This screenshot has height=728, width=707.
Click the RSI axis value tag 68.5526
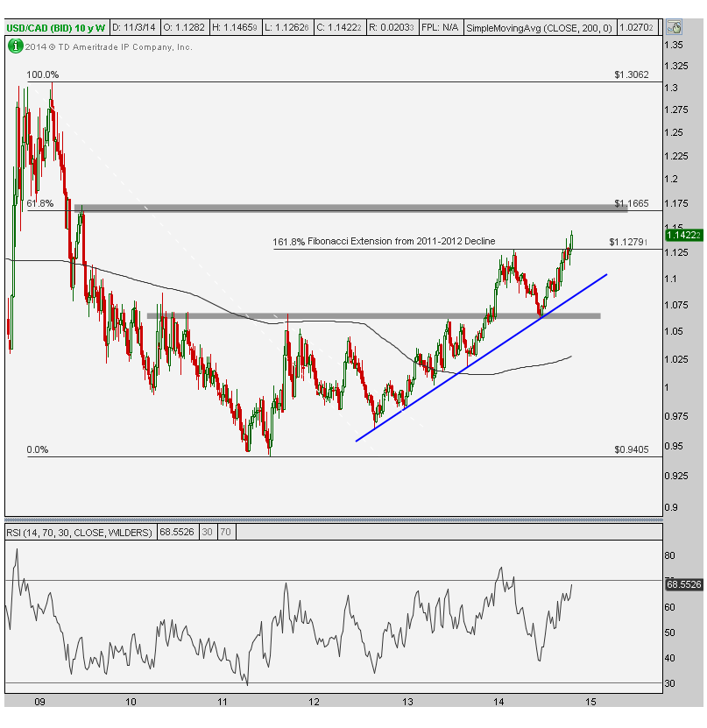click(x=684, y=584)
